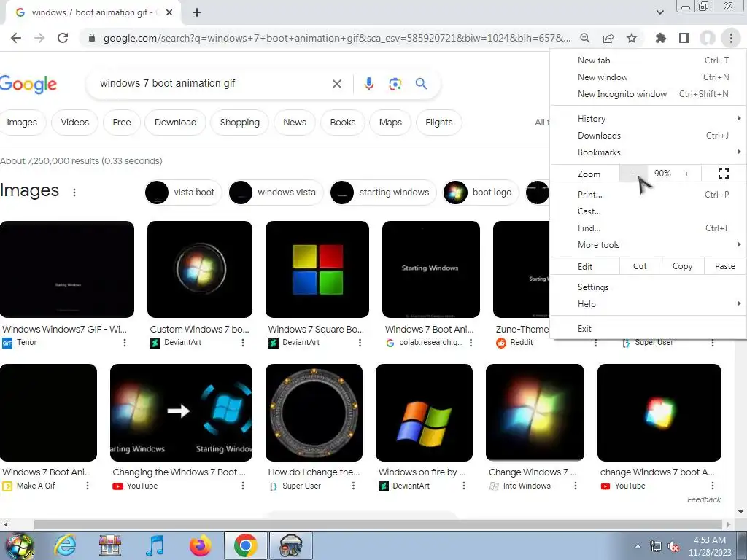
Task: Open three-dot options beside Images heading
Action: (x=74, y=192)
